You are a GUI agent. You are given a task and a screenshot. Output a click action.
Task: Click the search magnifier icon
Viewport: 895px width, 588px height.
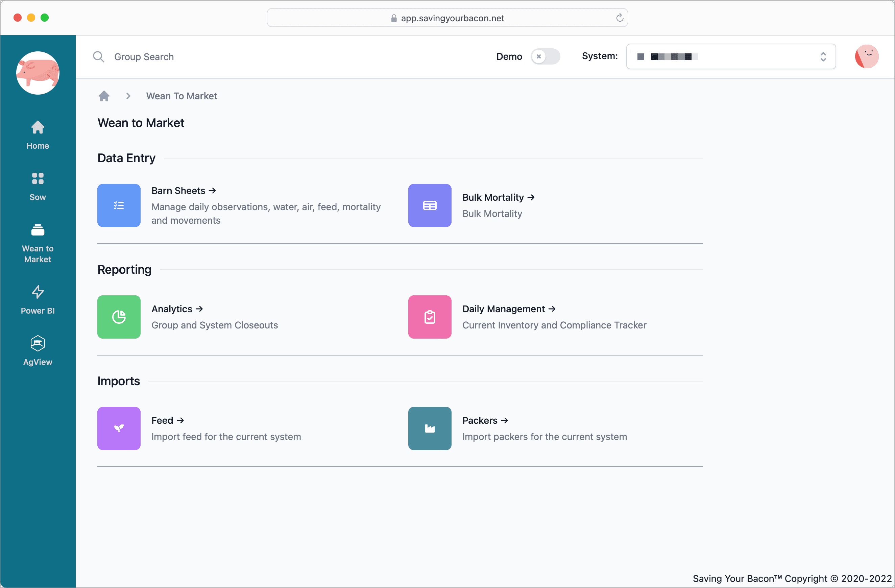(x=99, y=57)
